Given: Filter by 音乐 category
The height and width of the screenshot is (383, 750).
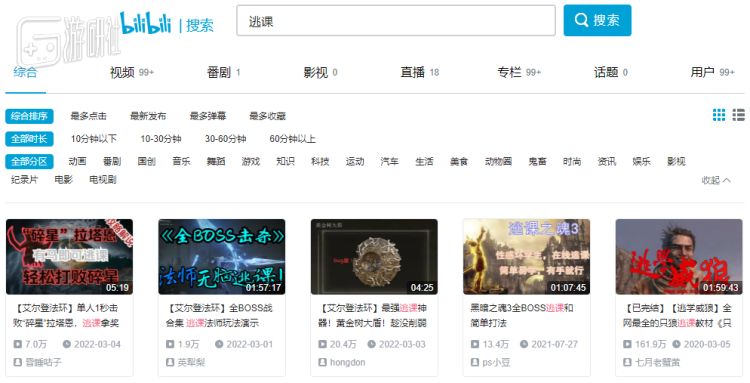Looking at the screenshot, I should 181,162.
